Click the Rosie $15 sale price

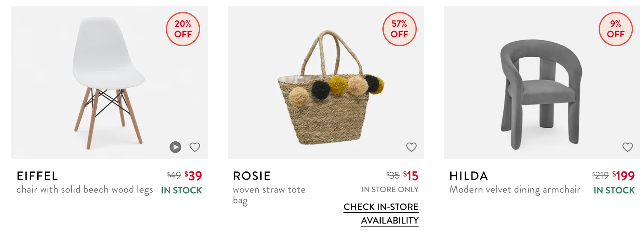pos(411,176)
